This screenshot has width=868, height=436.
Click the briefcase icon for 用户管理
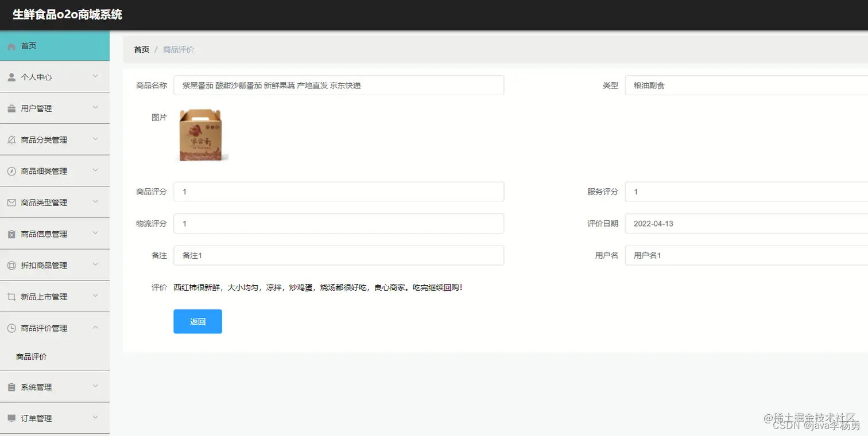(x=11, y=109)
